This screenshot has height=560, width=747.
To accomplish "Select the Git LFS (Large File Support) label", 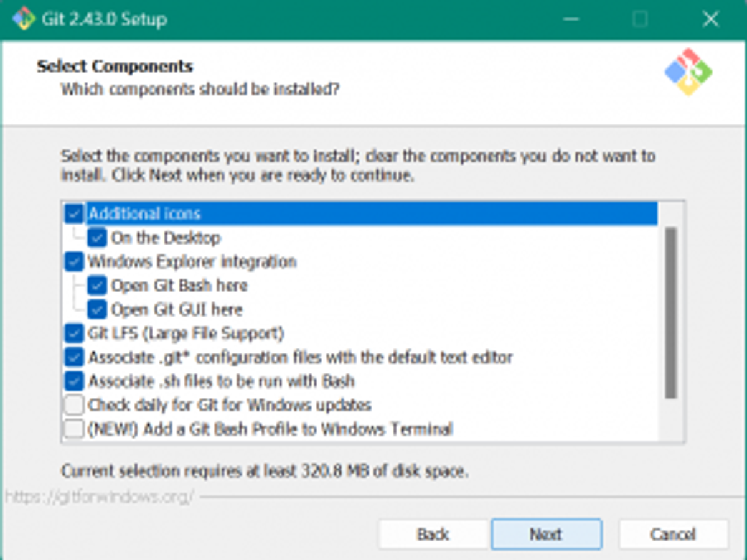I will pyautogui.click(x=186, y=334).
